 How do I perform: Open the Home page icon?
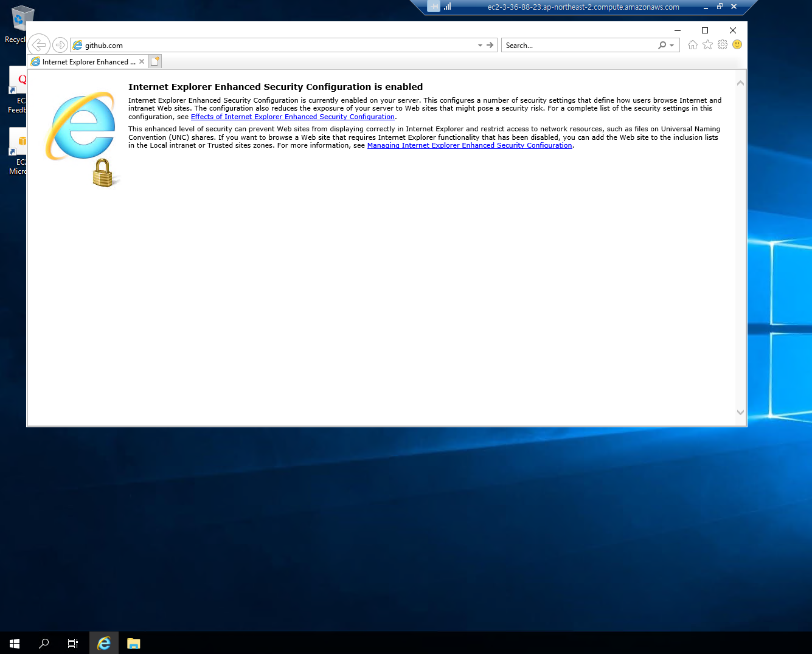pos(693,45)
